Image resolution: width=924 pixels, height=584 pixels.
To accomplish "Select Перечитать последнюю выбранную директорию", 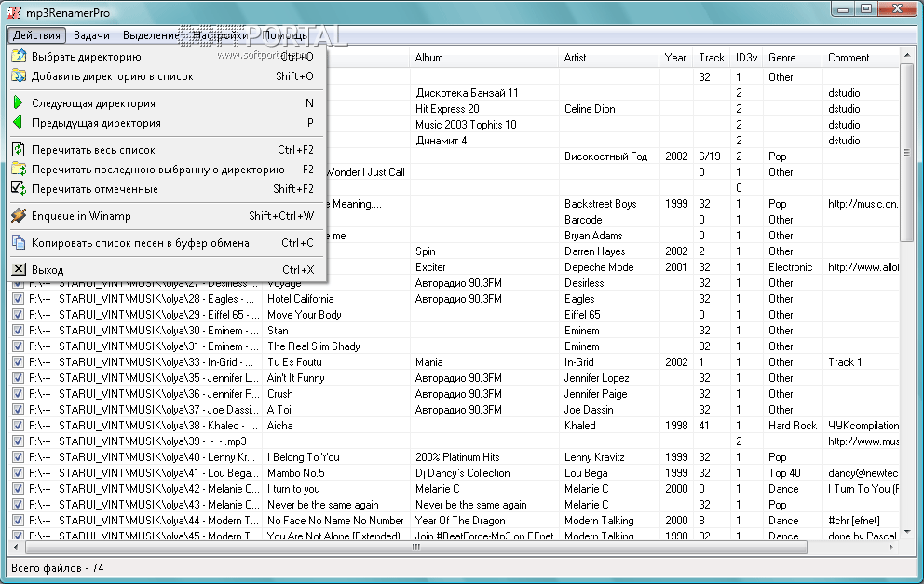I will pos(157,170).
